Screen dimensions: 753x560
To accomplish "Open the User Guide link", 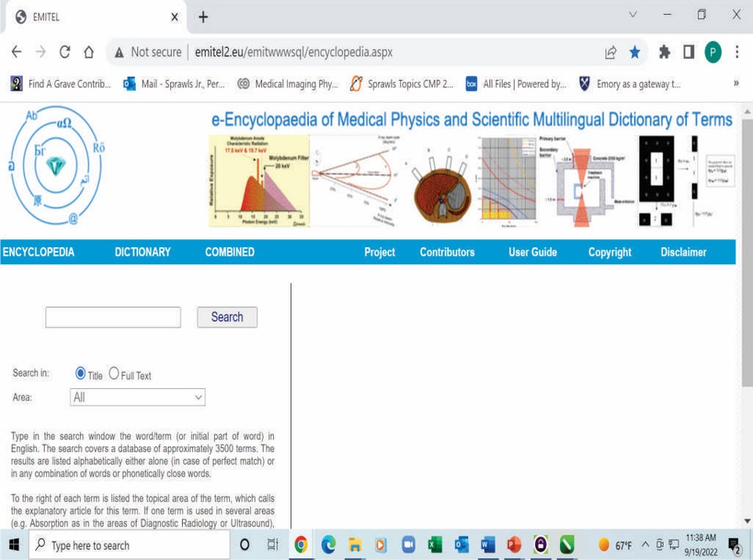I will (533, 252).
